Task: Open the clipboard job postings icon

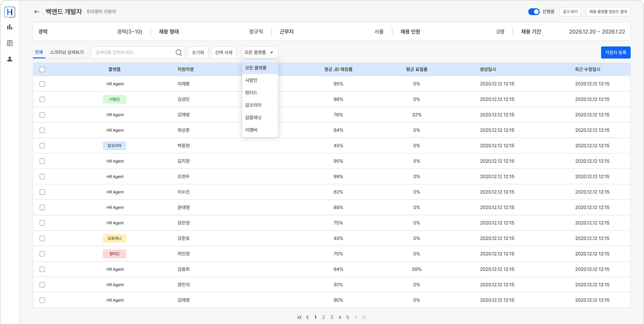Action: click(x=10, y=43)
